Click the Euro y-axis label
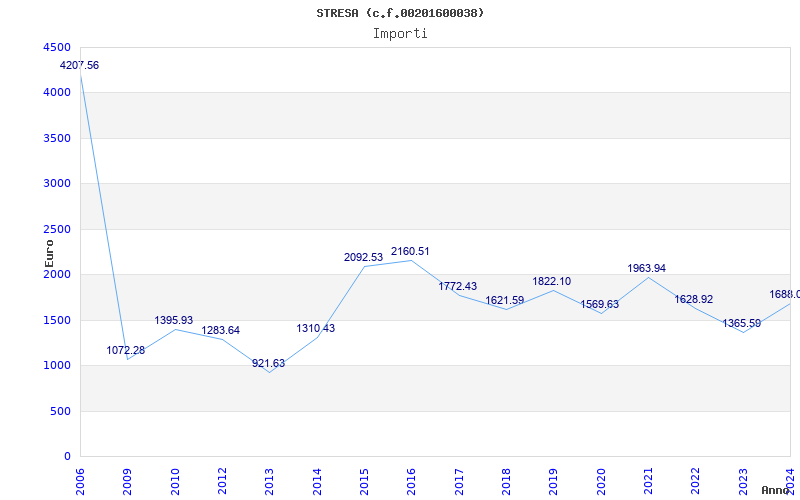 click(49, 254)
